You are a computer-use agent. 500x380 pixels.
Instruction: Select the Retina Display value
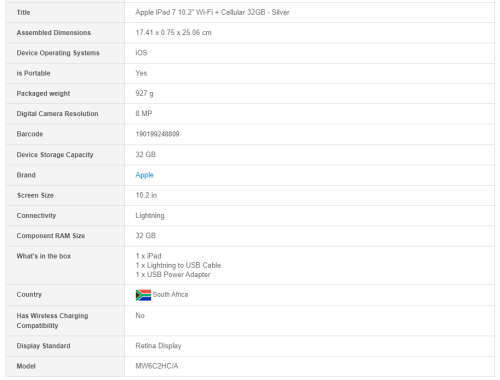[x=158, y=346]
